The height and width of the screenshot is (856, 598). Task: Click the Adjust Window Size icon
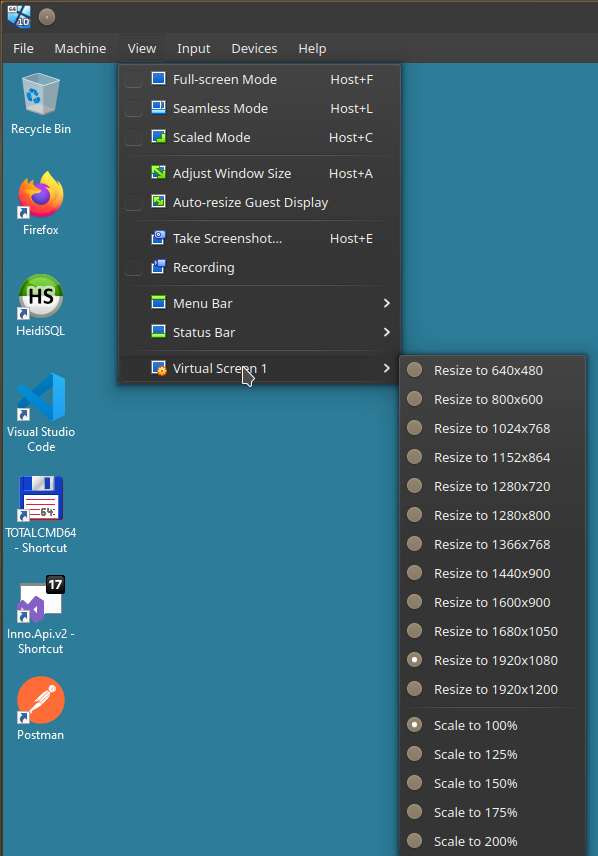(x=158, y=173)
